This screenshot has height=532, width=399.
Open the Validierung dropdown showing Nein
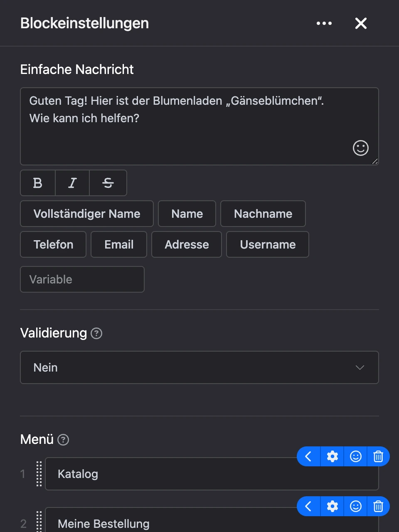click(x=199, y=367)
